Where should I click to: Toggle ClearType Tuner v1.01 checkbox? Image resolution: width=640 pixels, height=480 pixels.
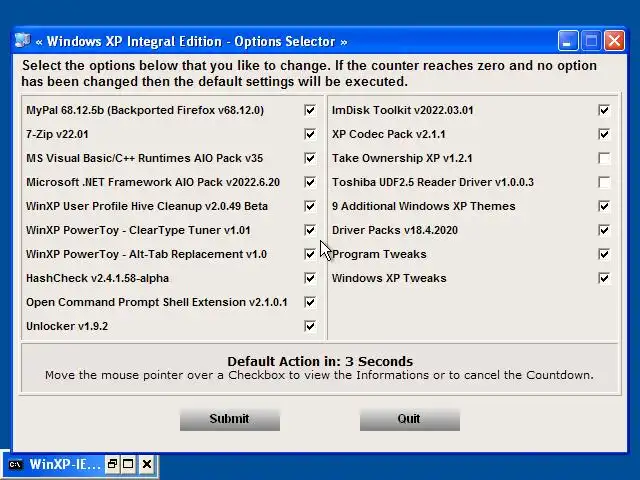310,230
